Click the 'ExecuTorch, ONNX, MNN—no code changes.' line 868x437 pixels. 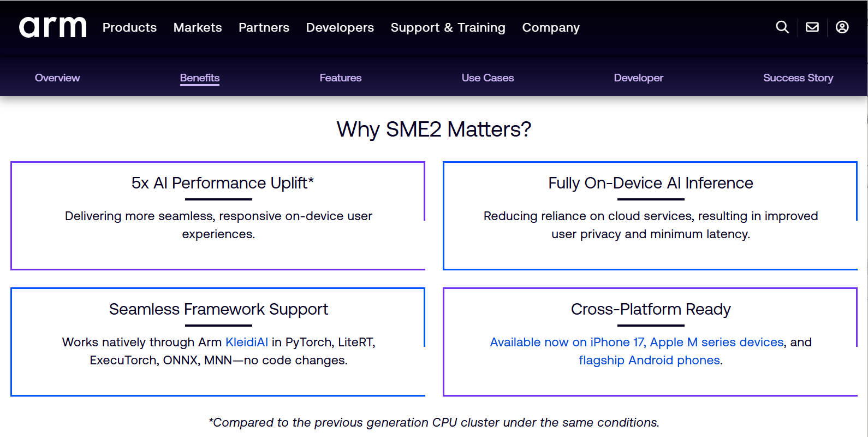(x=218, y=360)
